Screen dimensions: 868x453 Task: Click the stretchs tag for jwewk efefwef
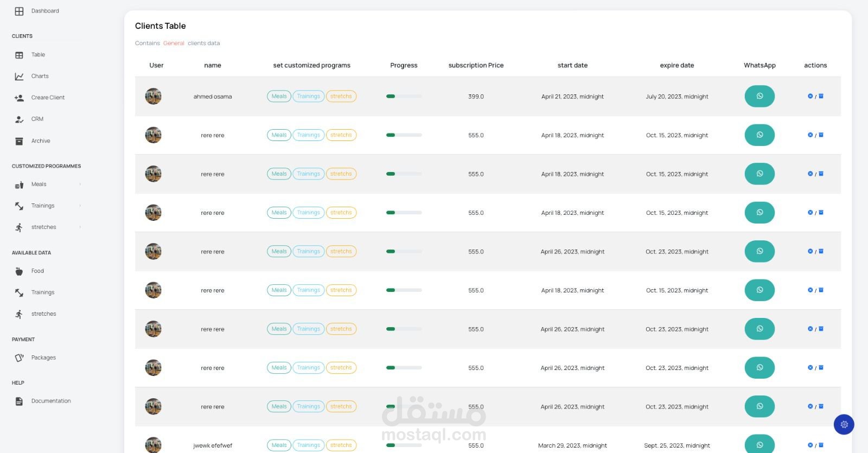[341, 445]
